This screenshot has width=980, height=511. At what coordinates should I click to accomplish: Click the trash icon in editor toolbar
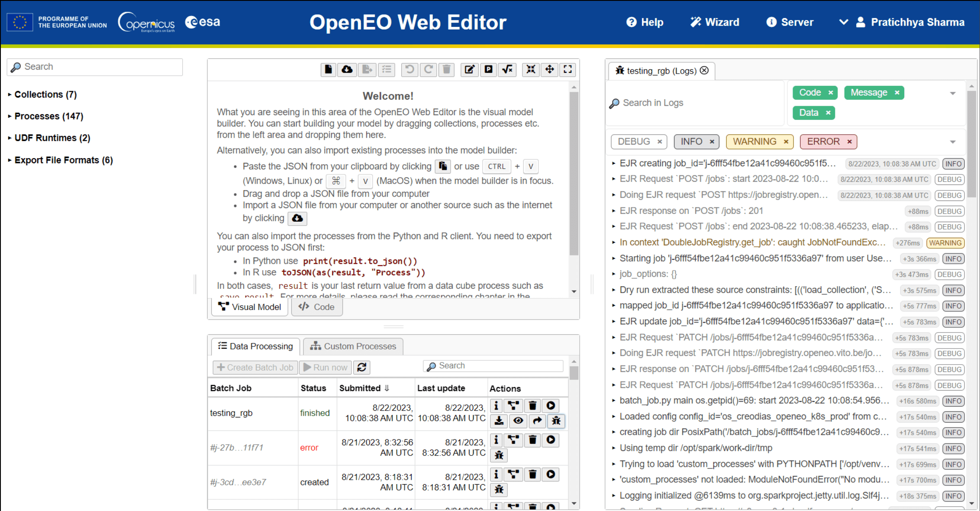(447, 69)
